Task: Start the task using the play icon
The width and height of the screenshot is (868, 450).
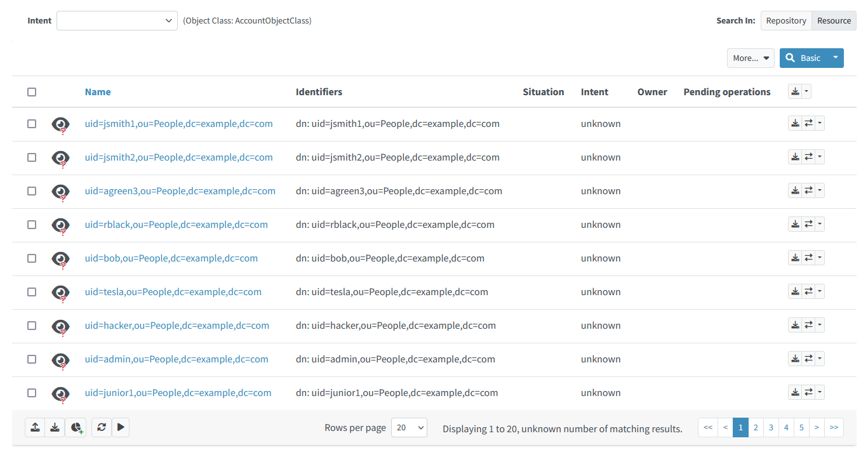Action: [121, 427]
